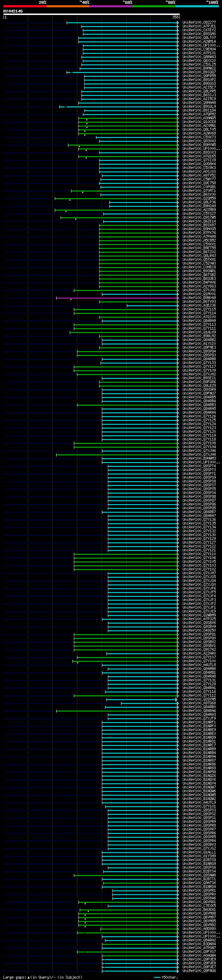Click the white query sequence bar
Viewport: 222px width, 980px height.
tap(92, 14)
